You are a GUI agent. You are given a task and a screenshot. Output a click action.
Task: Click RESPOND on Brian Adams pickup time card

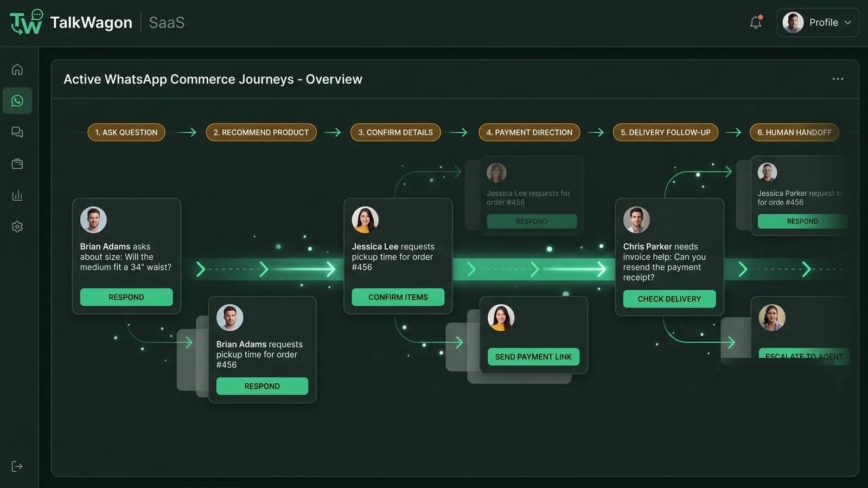click(x=262, y=386)
